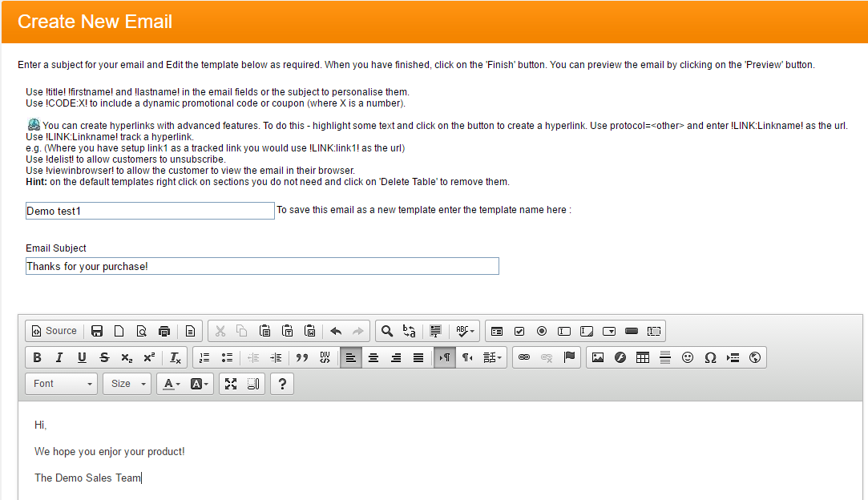Toggle Italic formatting
The width and height of the screenshot is (868, 500).
coord(59,357)
